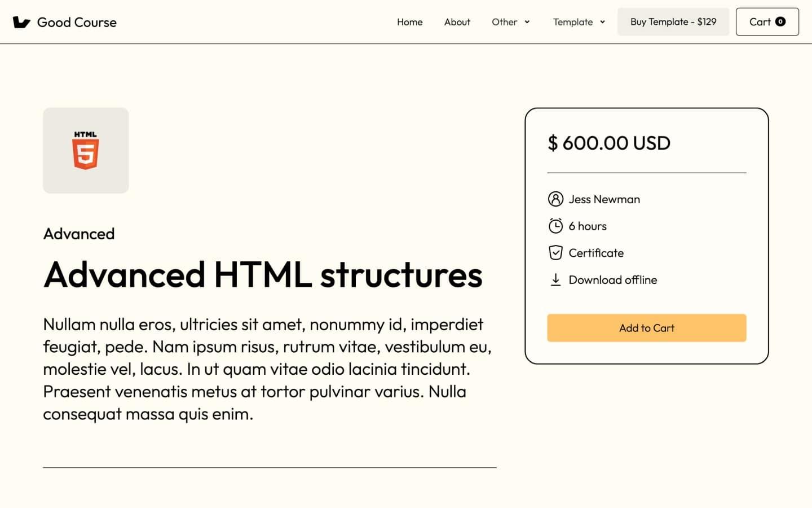Click the download icon beside Download offline

[x=556, y=279]
